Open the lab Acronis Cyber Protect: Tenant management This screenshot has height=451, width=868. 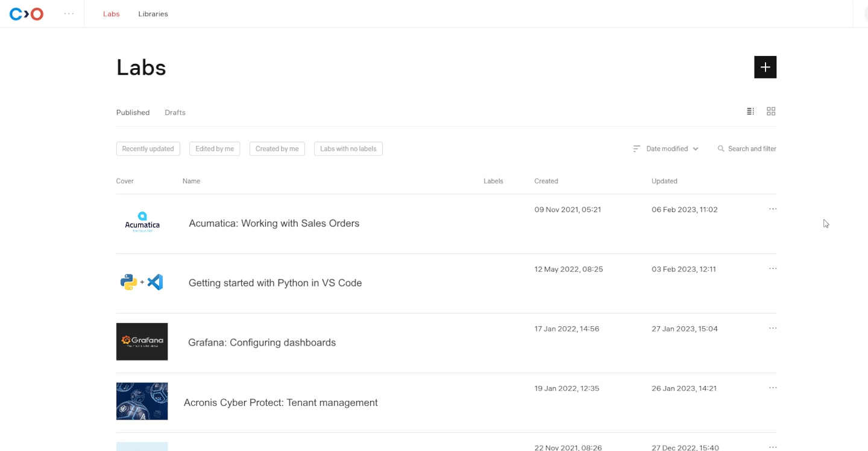(280, 402)
